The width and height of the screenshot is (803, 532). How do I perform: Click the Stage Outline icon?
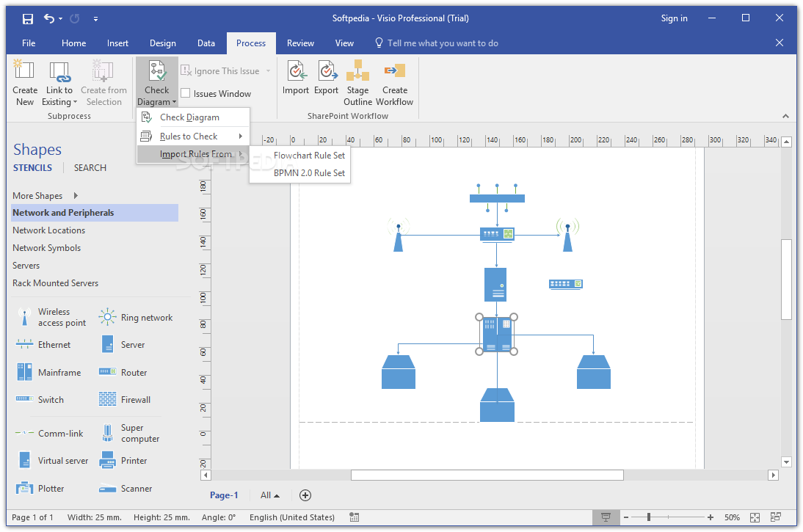[x=357, y=70]
